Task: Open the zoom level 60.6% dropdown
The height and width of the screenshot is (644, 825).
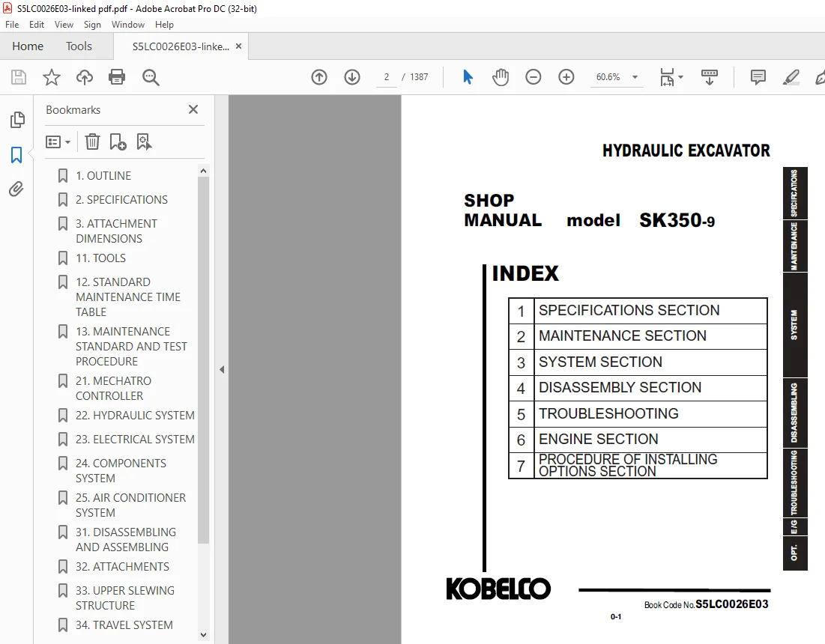Action: (635, 77)
